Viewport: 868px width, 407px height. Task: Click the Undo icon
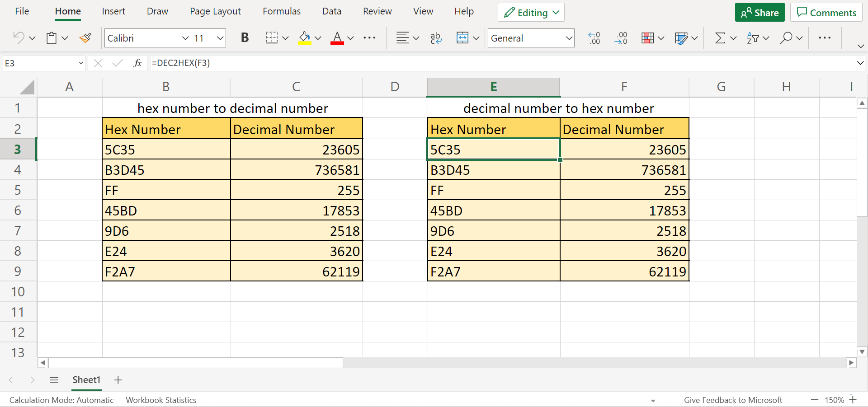click(x=19, y=38)
